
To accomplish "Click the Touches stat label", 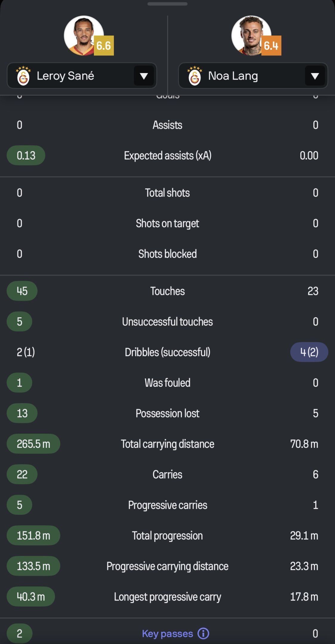I will click(167, 291).
